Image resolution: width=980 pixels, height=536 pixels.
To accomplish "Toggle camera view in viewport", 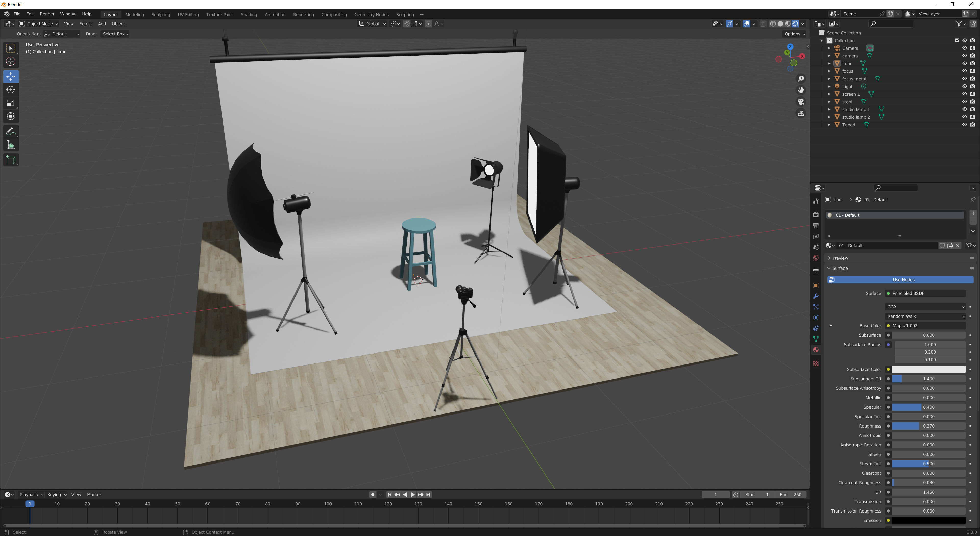I will (x=801, y=102).
